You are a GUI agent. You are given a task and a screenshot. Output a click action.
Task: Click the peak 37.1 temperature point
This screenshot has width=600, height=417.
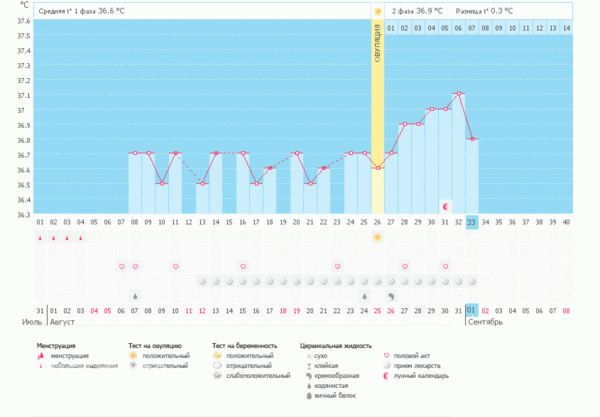(458, 94)
